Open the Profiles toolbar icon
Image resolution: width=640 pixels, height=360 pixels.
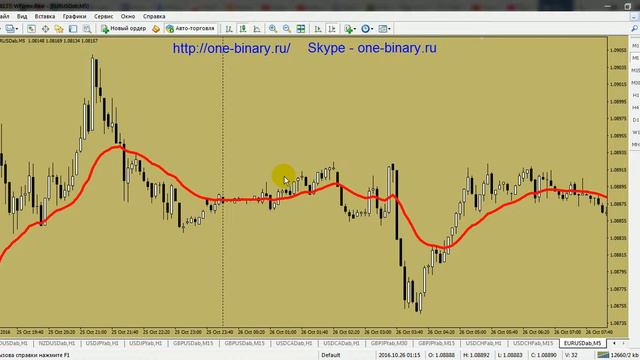(10, 29)
